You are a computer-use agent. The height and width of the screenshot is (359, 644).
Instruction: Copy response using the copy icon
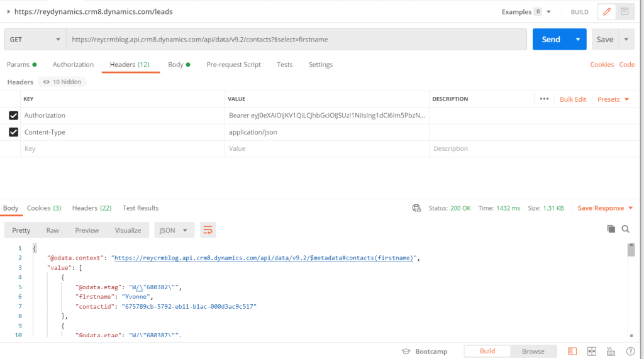tap(611, 229)
